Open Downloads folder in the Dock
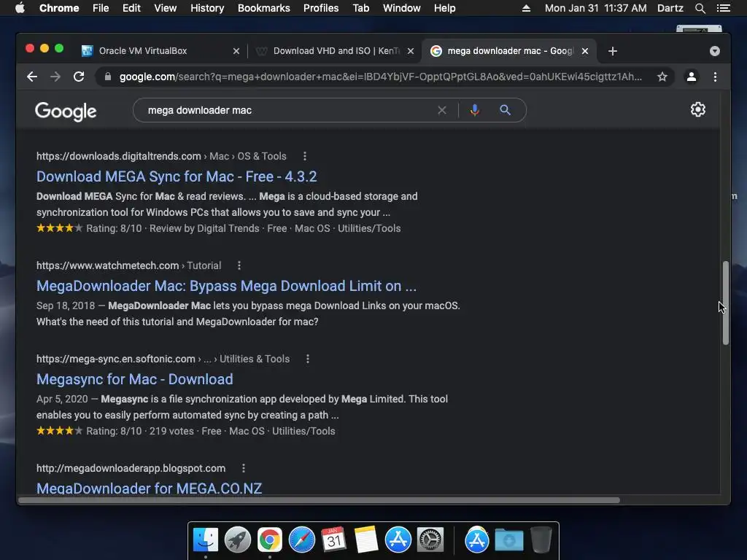 (508, 540)
